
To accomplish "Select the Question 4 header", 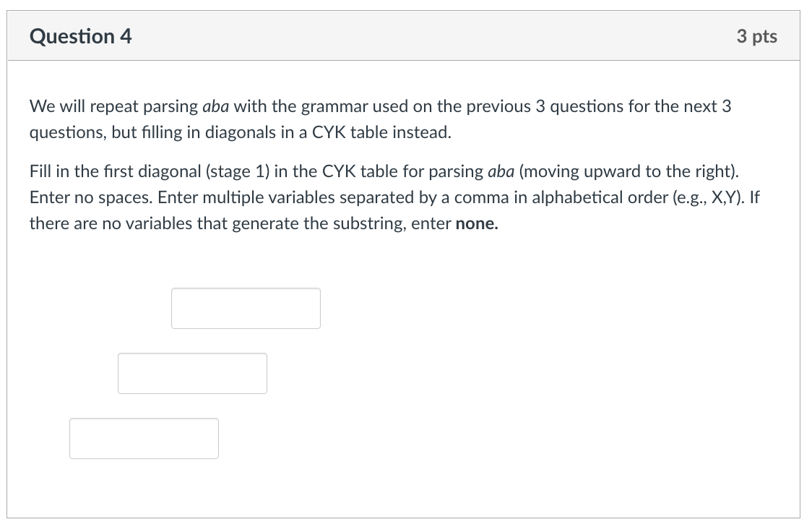I will click(80, 35).
